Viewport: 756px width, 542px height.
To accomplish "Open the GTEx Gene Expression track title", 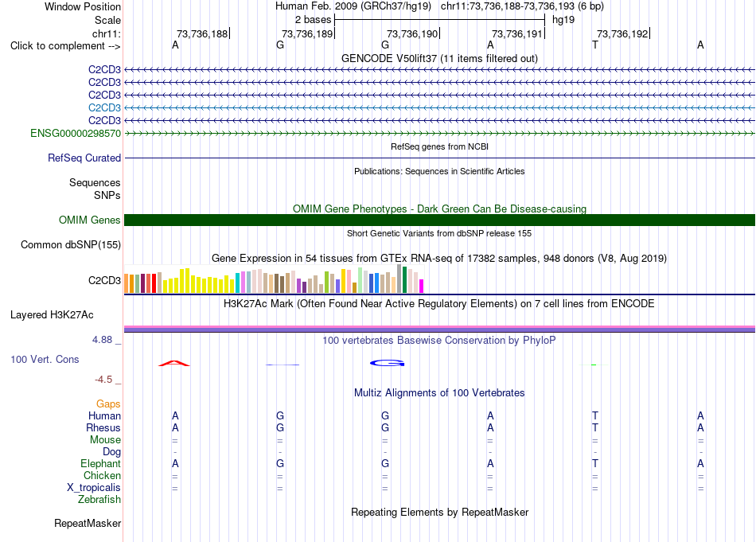I will (x=439, y=258).
